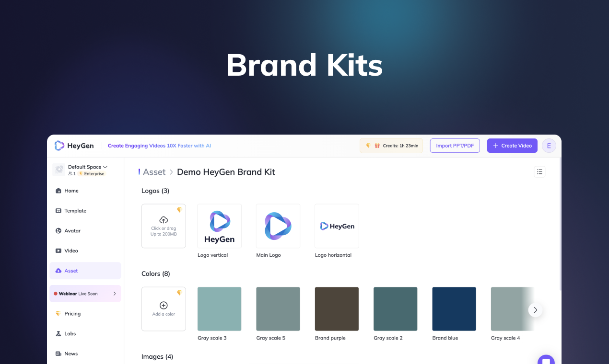Select the Main Logo thumbnail

click(x=278, y=226)
